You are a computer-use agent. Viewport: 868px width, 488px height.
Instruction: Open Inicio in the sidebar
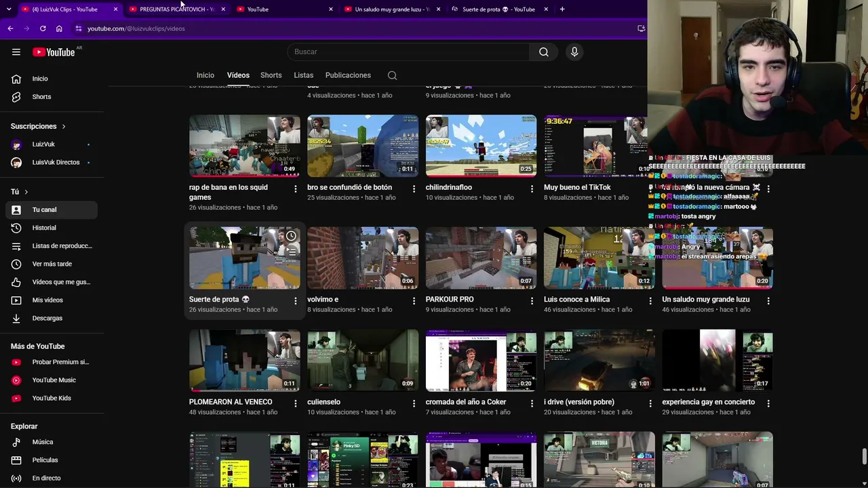click(52, 79)
